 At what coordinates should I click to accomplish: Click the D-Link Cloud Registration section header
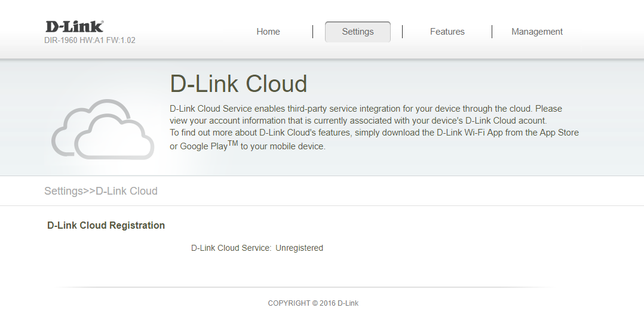[106, 225]
